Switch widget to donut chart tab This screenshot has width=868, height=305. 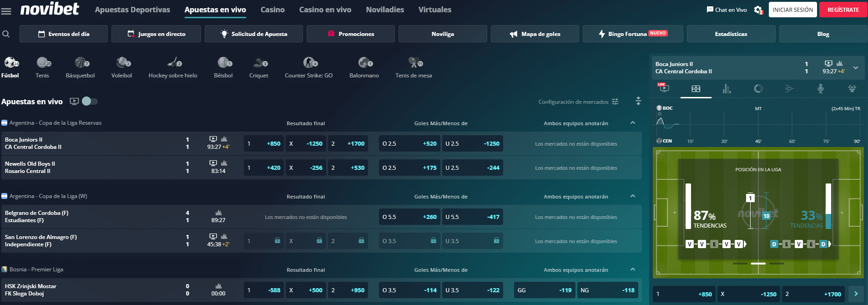coord(758,89)
